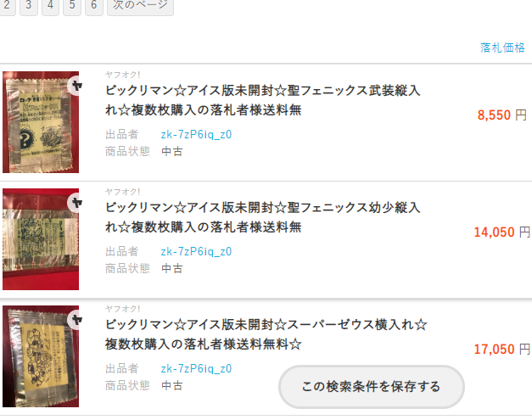Open スーパーゼウス横入れ listing title
This screenshot has height=420, width=532.
click(x=266, y=334)
